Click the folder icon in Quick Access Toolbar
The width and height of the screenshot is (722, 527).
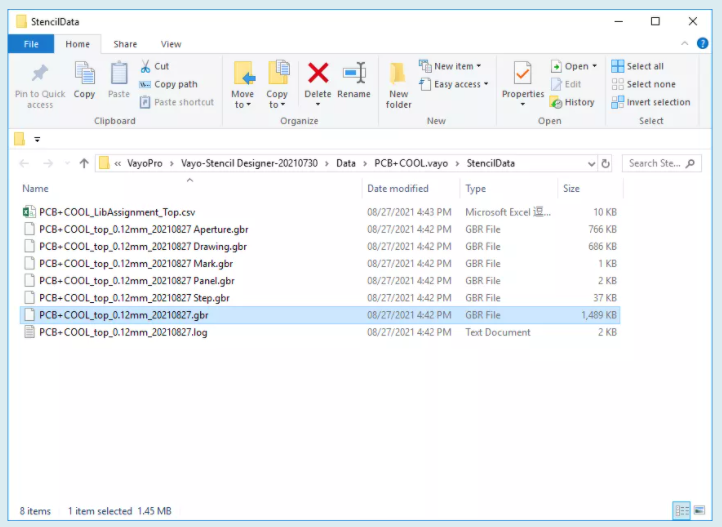click(19, 139)
